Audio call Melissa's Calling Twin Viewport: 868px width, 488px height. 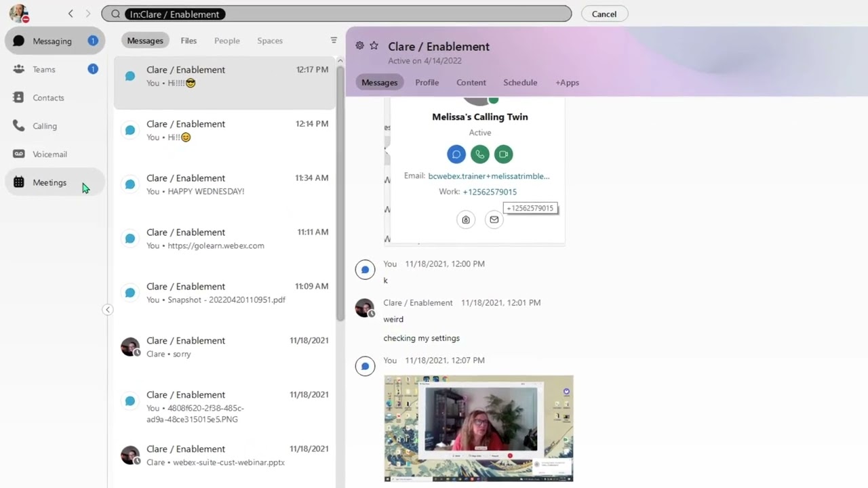(480, 155)
